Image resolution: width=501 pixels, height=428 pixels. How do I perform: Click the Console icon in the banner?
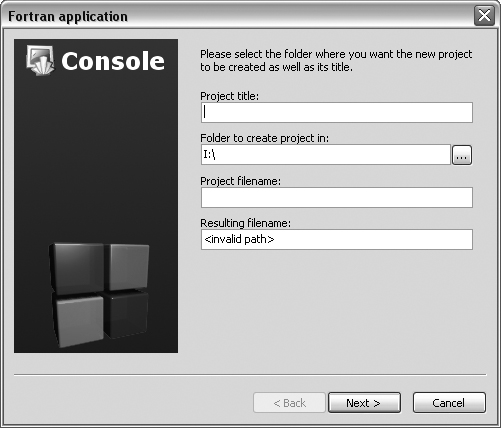click(40, 60)
